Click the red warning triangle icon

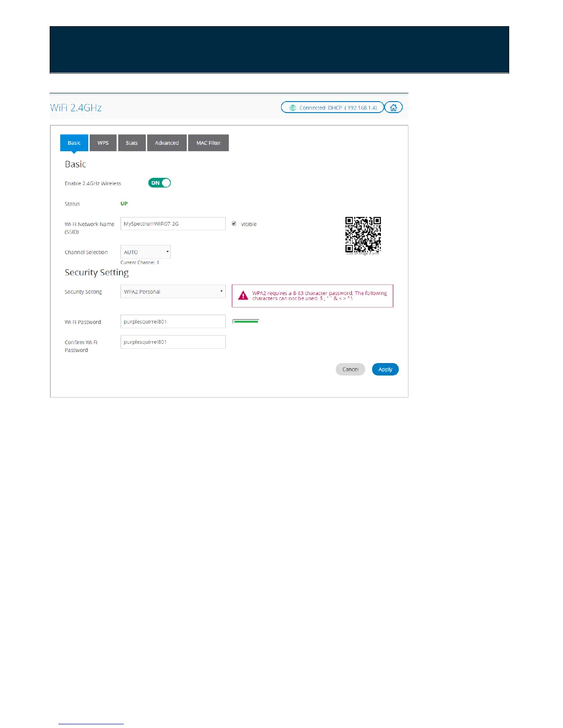click(x=243, y=296)
